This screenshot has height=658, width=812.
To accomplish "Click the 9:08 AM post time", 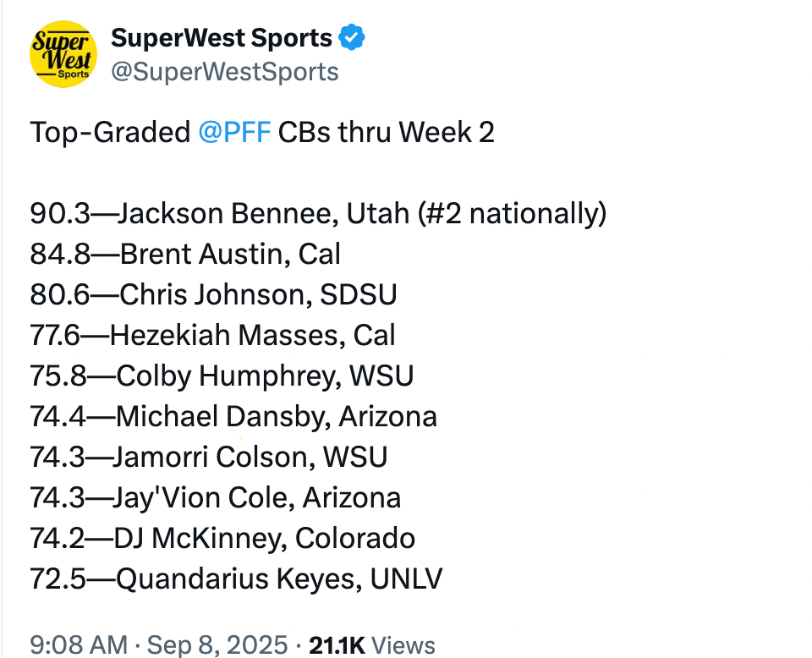I will point(78,645).
